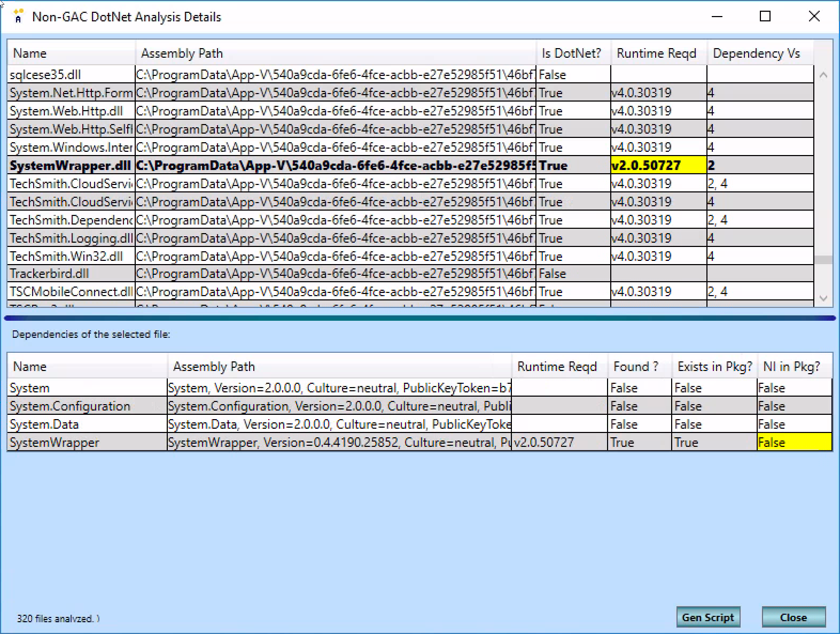
Task: Click the 320 files analyzed status text
Action: coord(58,618)
